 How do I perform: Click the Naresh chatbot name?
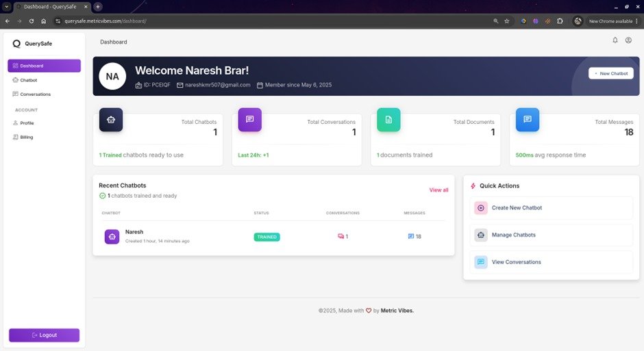point(134,232)
